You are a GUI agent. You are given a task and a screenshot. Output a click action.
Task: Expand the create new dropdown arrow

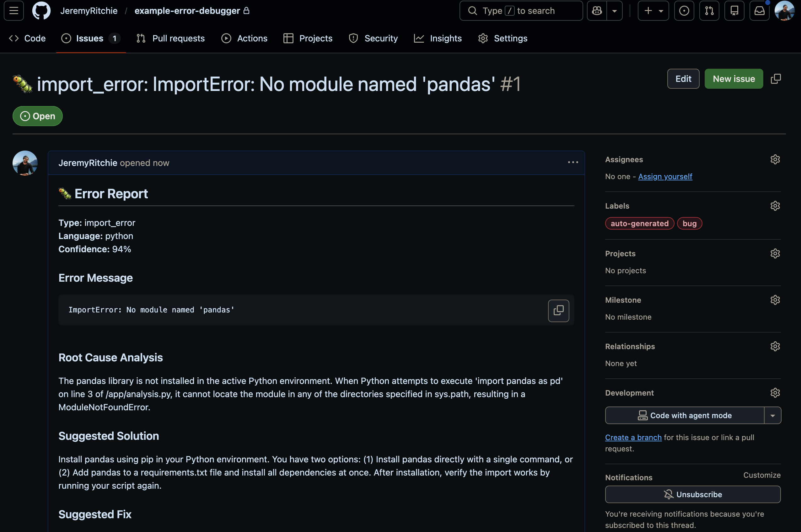coord(660,11)
